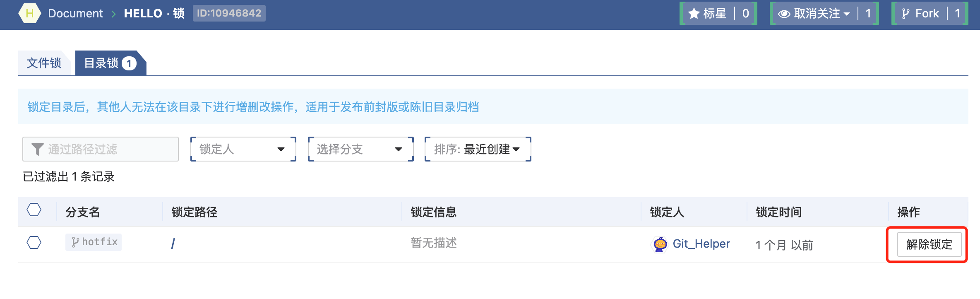Expand the 选择分支 branch dropdown
Viewport: 980px width, 299px height.
coord(360,149)
